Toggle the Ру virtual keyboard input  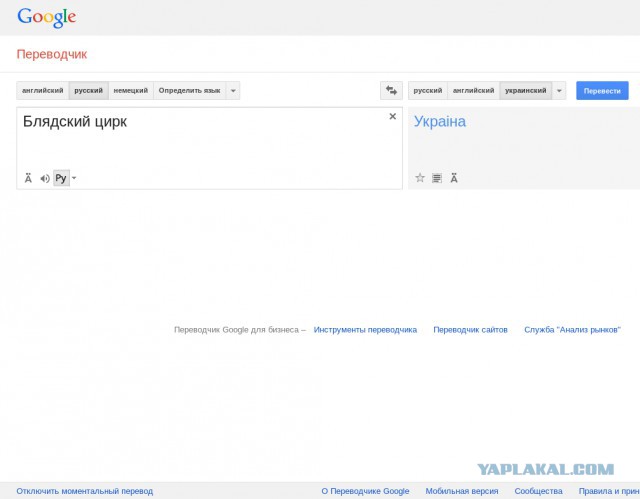pyautogui.click(x=61, y=178)
